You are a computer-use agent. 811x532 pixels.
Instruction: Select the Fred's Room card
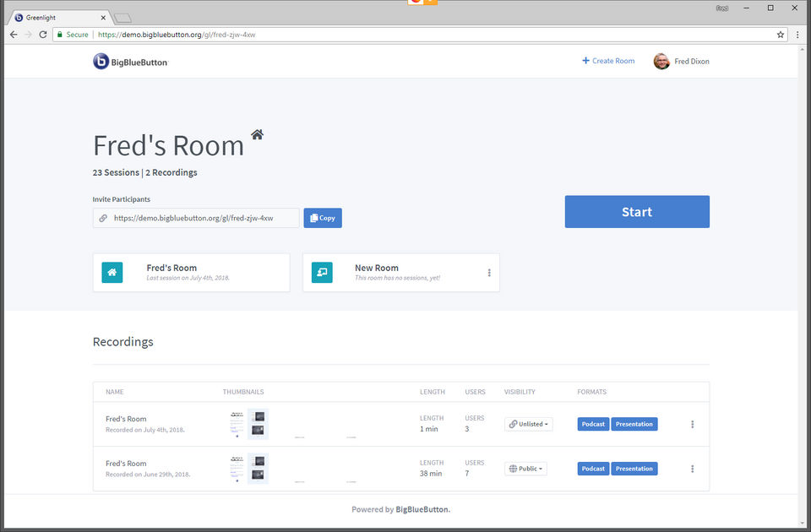[x=192, y=273]
